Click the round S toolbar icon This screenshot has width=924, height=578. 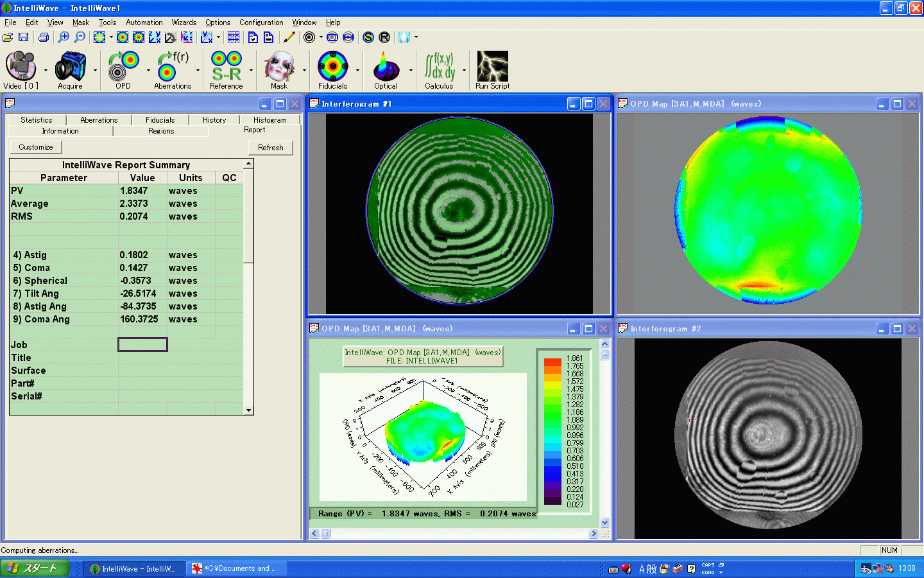(368, 37)
